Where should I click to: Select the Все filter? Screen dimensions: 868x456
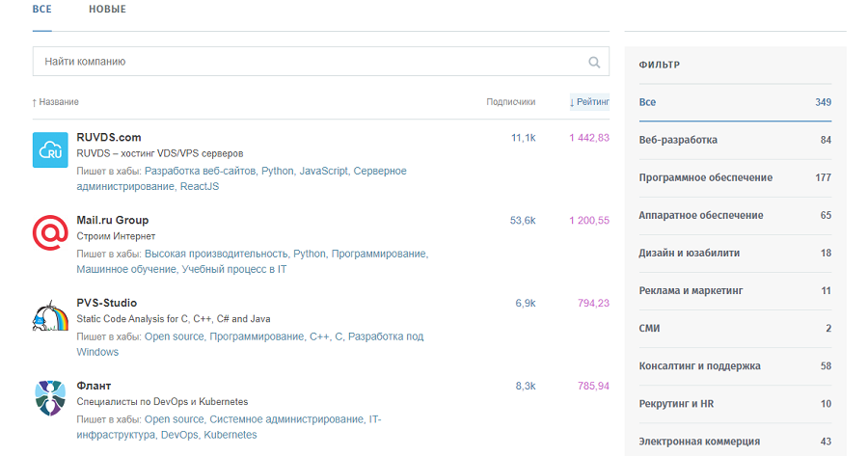click(x=735, y=102)
